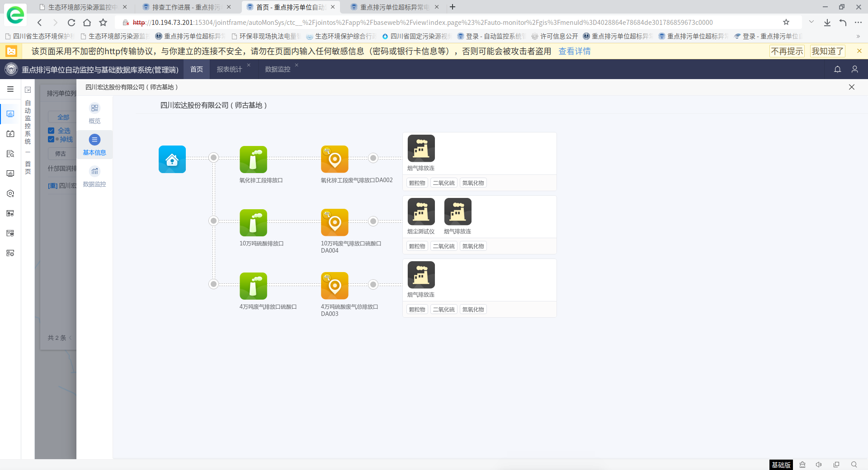Click the browser back arrow
The height and width of the screenshot is (470, 868).
pyautogui.click(x=40, y=23)
